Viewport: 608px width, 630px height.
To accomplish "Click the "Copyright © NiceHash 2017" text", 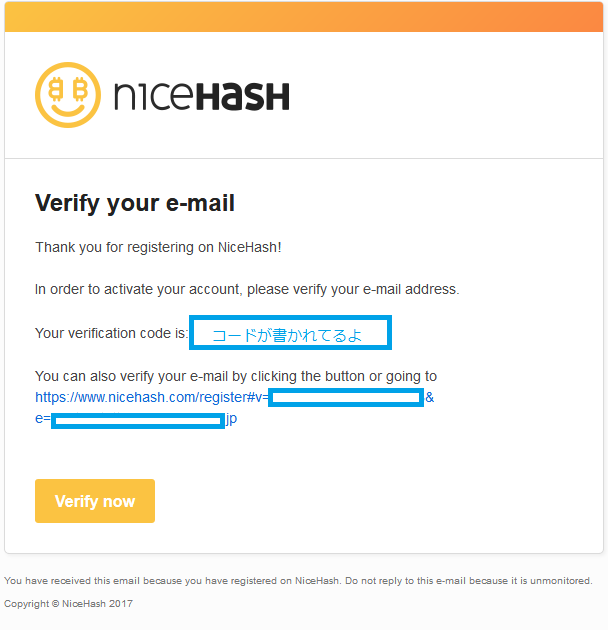I will [68, 604].
